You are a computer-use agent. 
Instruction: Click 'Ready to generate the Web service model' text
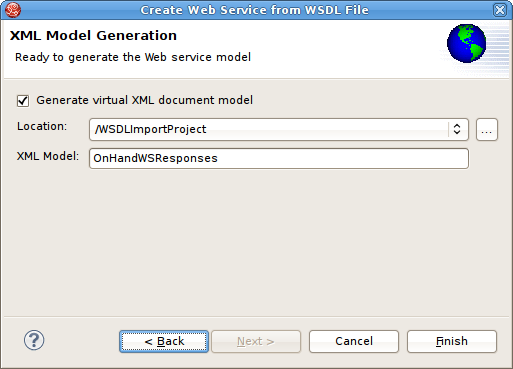[133, 57]
